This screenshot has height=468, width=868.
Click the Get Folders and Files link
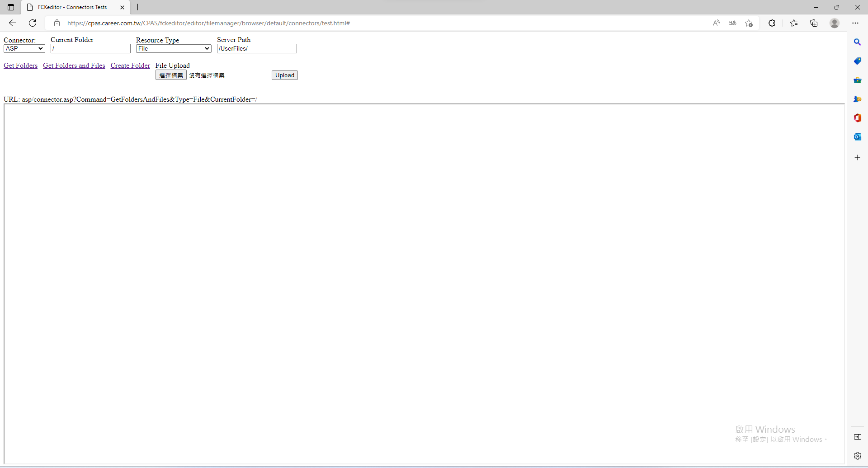(74, 66)
